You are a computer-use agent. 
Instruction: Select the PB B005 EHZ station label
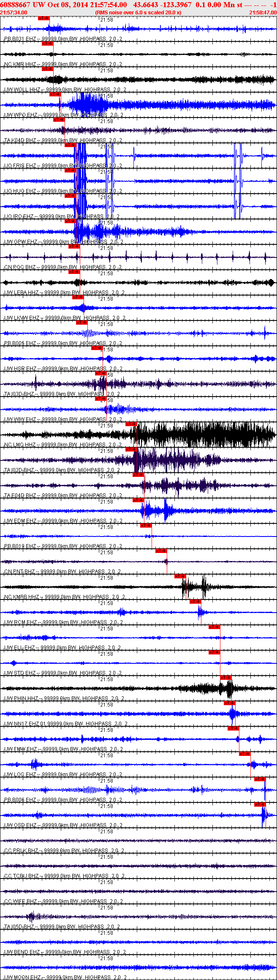coord(63,343)
